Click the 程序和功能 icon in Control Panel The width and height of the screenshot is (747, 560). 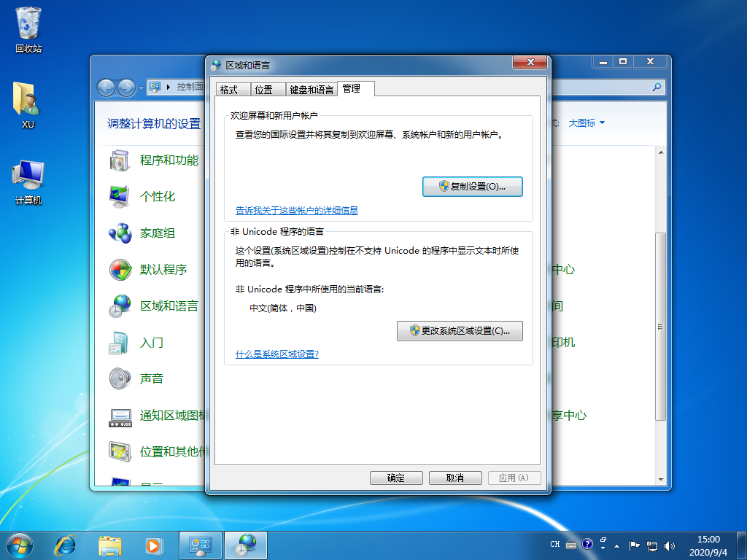pos(120,160)
